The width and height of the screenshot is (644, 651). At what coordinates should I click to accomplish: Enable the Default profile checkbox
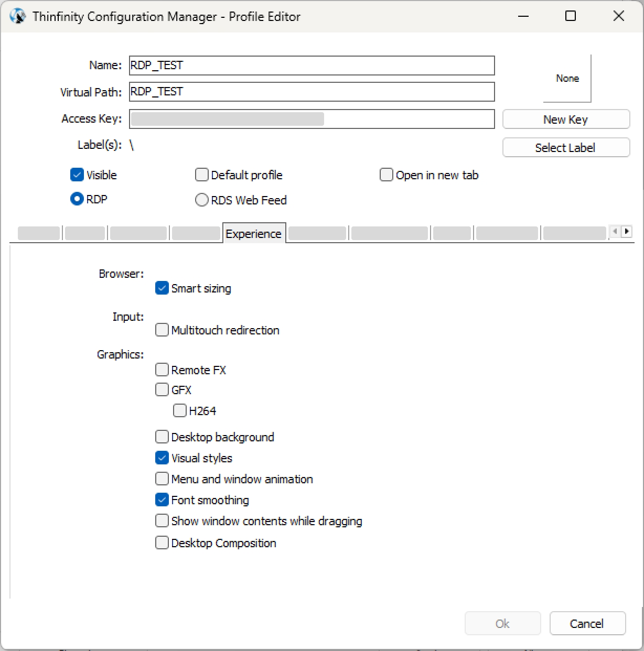coord(202,175)
